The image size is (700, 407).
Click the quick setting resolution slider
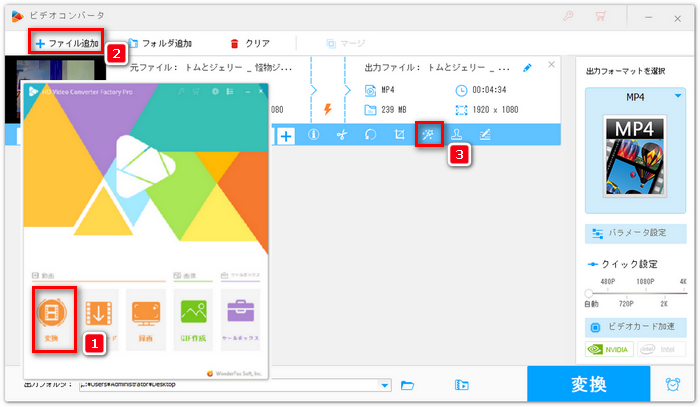click(637, 291)
